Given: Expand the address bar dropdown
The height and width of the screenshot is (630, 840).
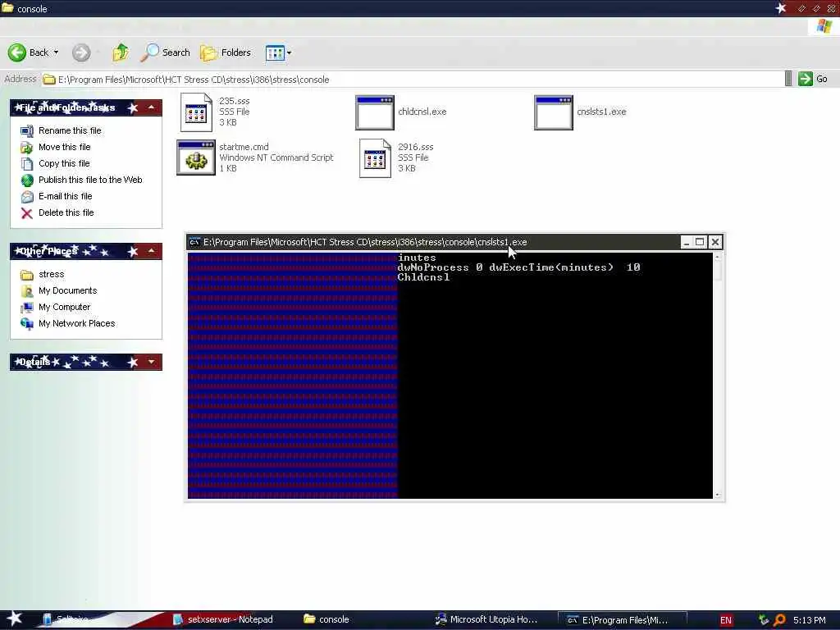Looking at the screenshot, I should 788,79.
